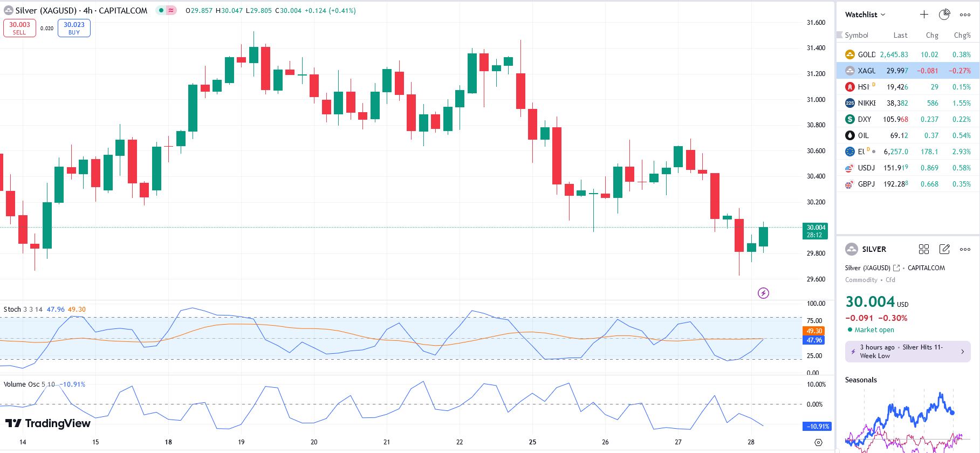Click the external link icon next to Silver (XAGUSD)

pyautogui.click(x=896, y=268)
